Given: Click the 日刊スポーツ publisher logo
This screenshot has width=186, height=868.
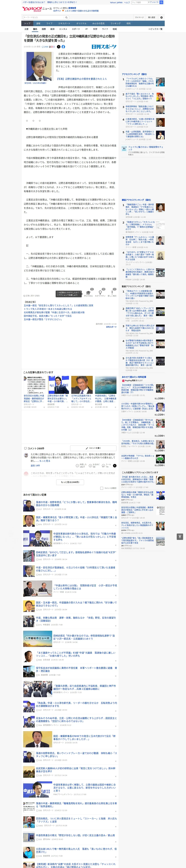Looking at the screenshot, I should [x=104, y=47].
